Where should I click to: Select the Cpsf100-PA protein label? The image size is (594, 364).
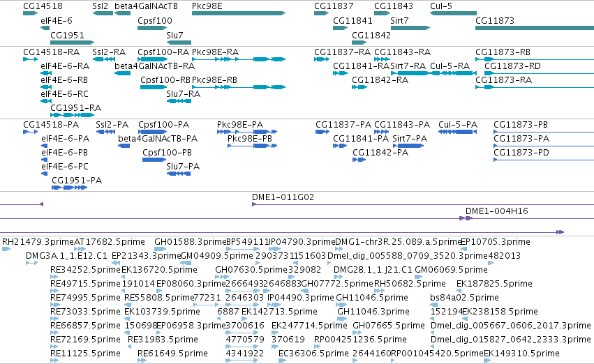pyautogui.click(x=163, y=125)
